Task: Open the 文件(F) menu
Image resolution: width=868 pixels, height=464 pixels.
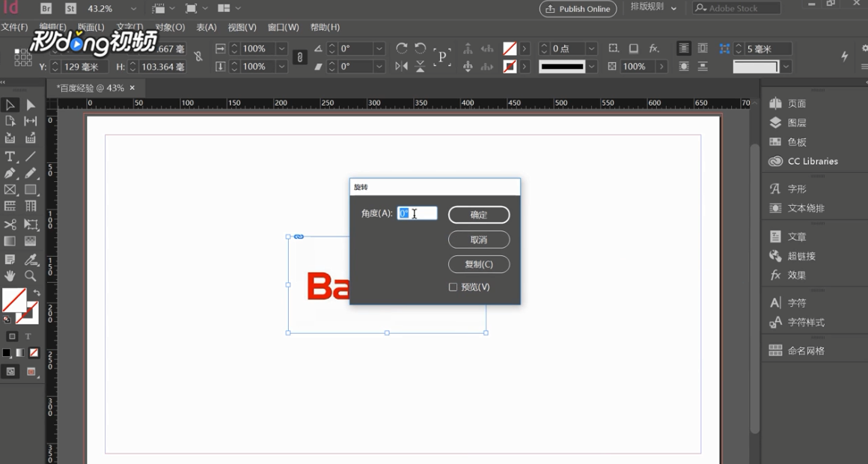Action: (x=14, y=27)
